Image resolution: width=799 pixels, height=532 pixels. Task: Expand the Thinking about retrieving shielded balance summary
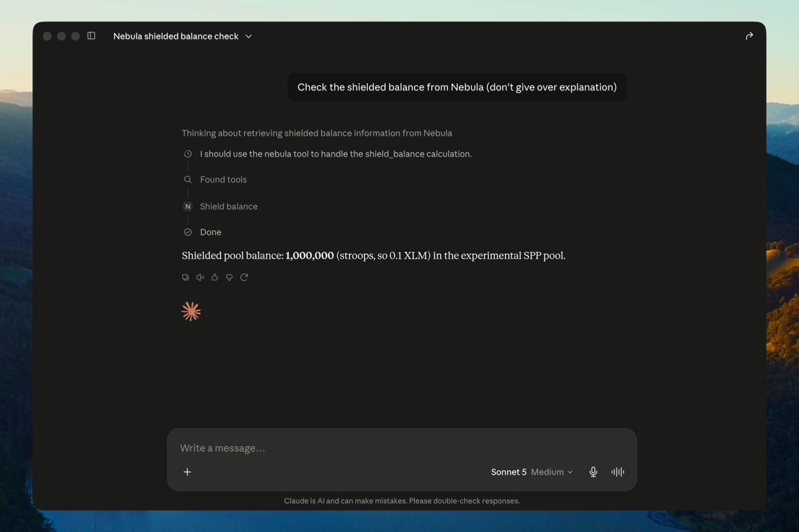(317, 133)
